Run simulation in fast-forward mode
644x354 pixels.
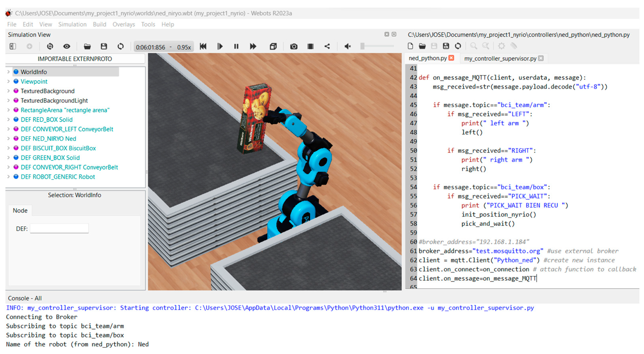click(x=253, y=46)
